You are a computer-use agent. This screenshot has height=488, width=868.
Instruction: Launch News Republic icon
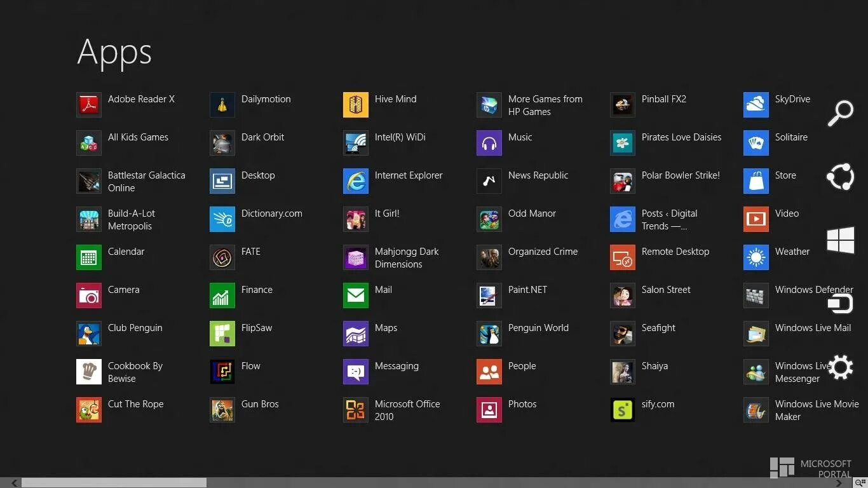[x=489, y=181]
